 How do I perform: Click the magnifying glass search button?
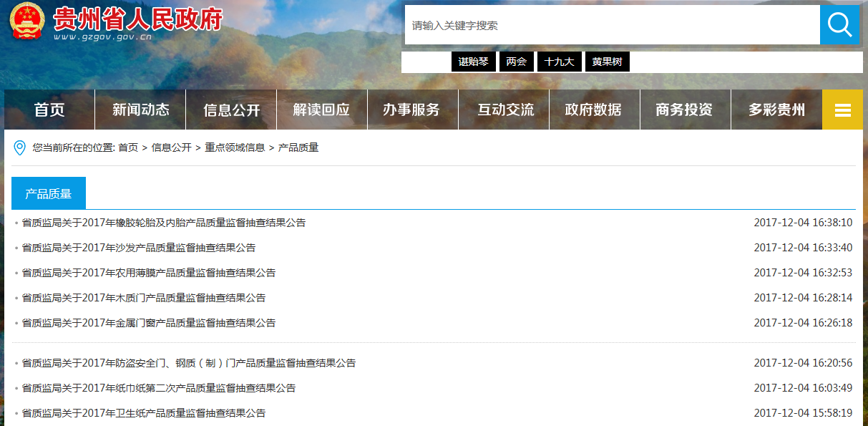coord(839,25)
